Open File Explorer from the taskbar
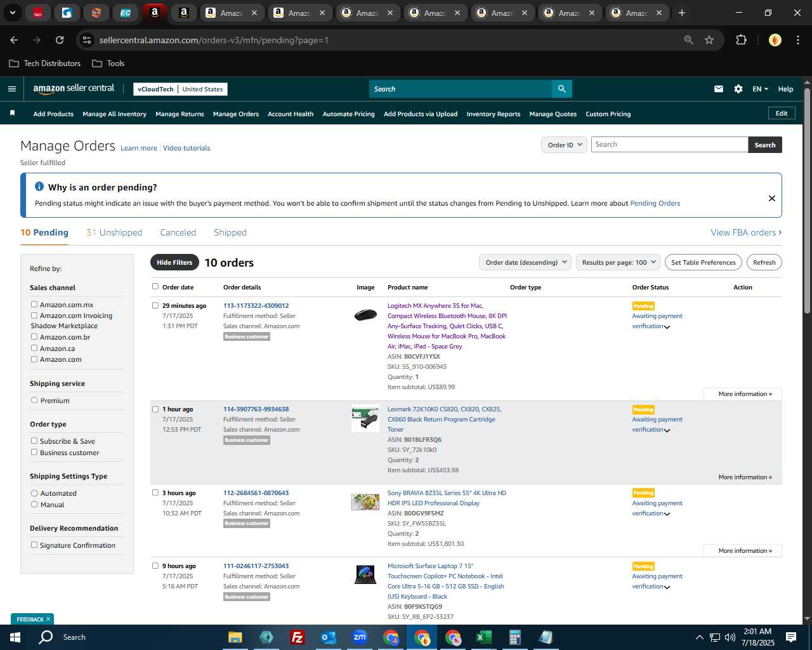Image resolution: width=812 pixels, height=650 pixels. pos(235,637)
